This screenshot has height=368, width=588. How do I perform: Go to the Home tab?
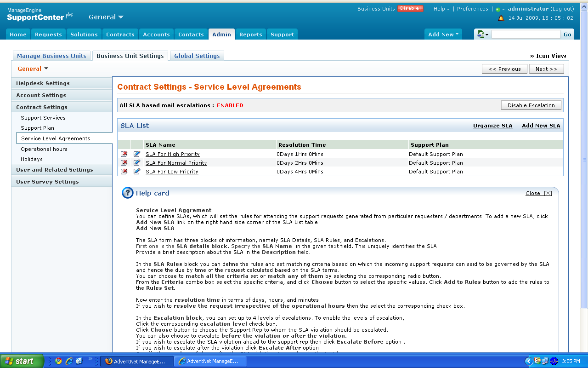point(18,34)
